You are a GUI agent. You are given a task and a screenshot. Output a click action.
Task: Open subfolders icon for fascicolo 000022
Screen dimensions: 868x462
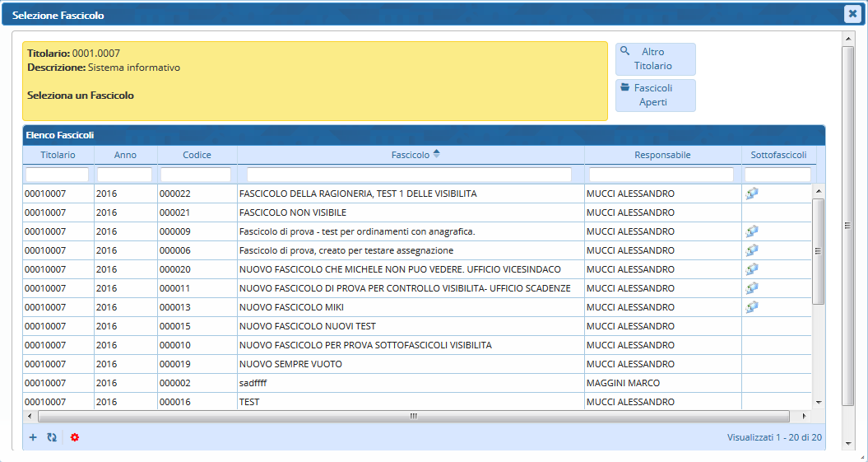[x=751, y=194]
